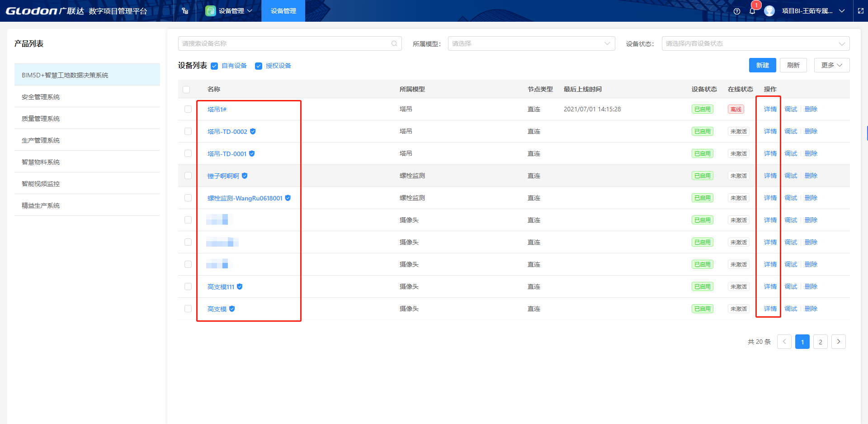The height and width of the screenshot is (424, 868).
Task: Click verified badge next to 塔吊-TD-0002
Action: 253,131
